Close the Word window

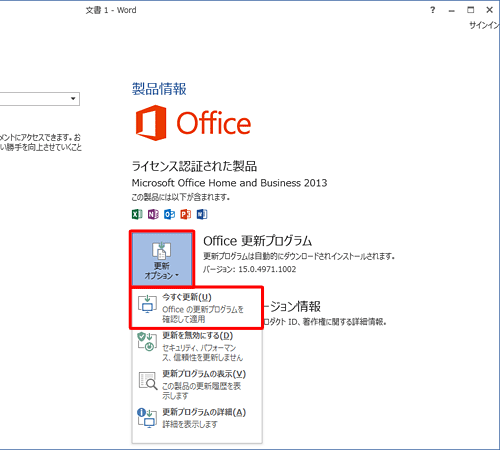tap(489, 10)
